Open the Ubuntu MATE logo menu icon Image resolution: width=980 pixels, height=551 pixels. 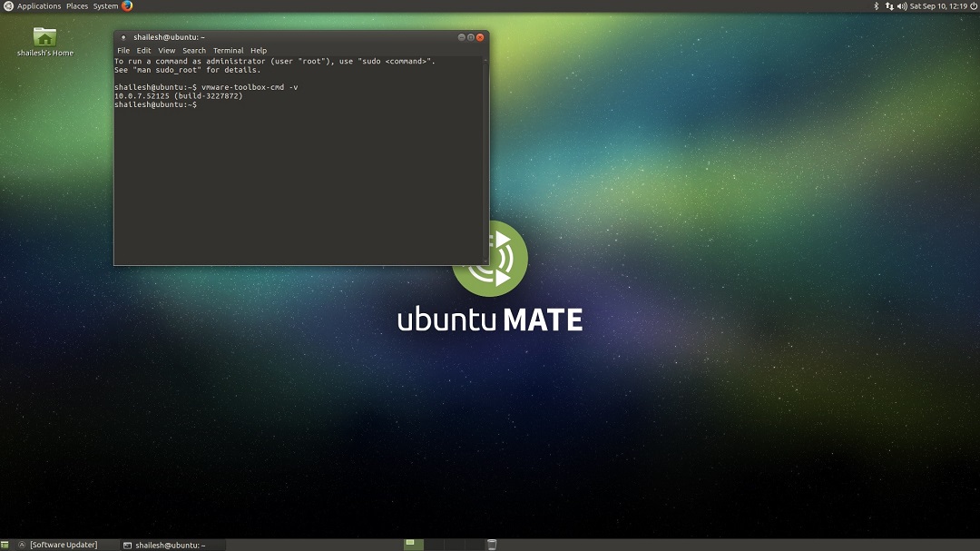[8, 6]
